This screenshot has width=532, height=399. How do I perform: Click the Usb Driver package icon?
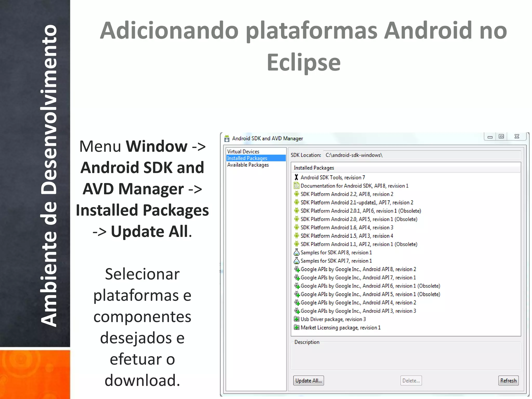pyautogui.click(x=296, y=319)
